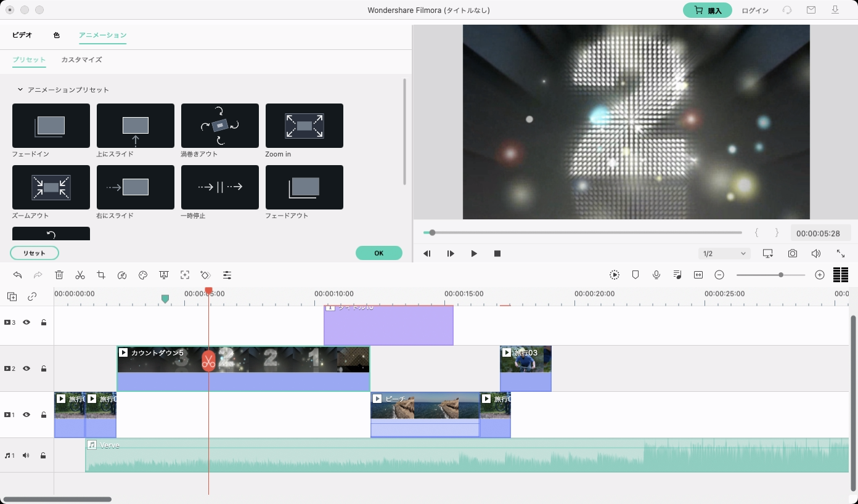Image resolution: width=858 pixels, height=504 pixels.
Task: Zoom timeline to fit with arrows icon
Action: tap(698, 275)
